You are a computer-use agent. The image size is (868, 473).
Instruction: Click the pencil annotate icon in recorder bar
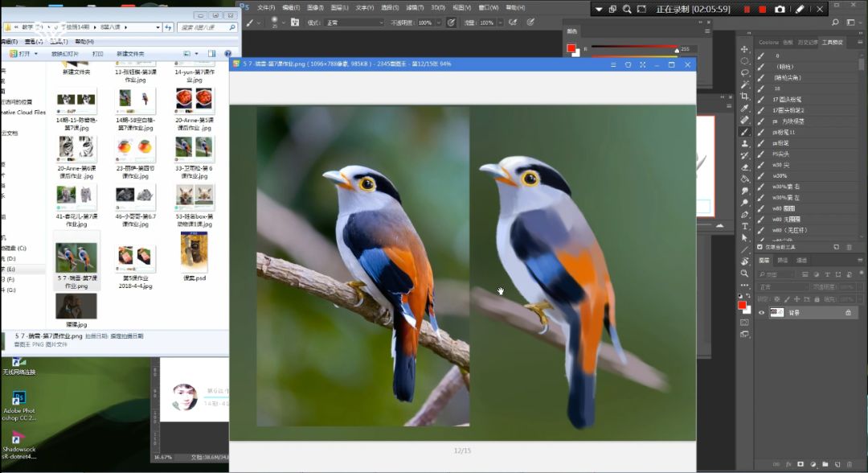800,9
